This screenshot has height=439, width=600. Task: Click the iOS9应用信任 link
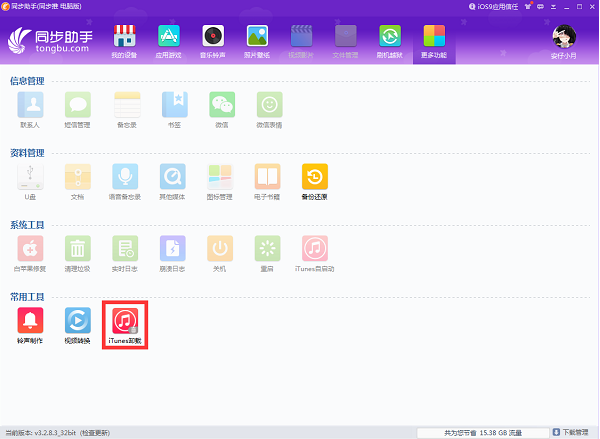(493, 7)
